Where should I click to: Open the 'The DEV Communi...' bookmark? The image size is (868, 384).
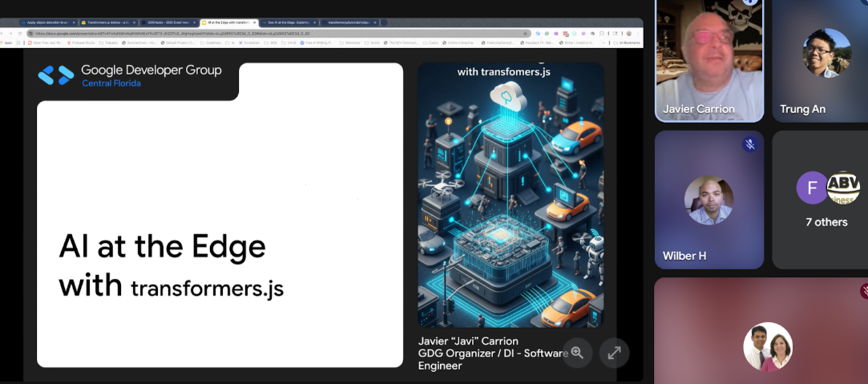coord(402,42)
